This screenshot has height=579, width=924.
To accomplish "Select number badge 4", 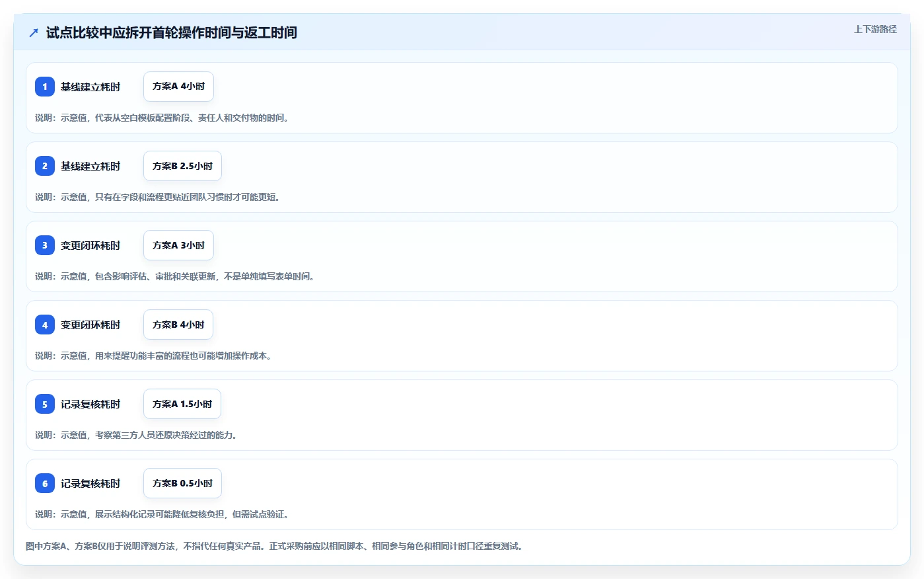I will point(45,325).
